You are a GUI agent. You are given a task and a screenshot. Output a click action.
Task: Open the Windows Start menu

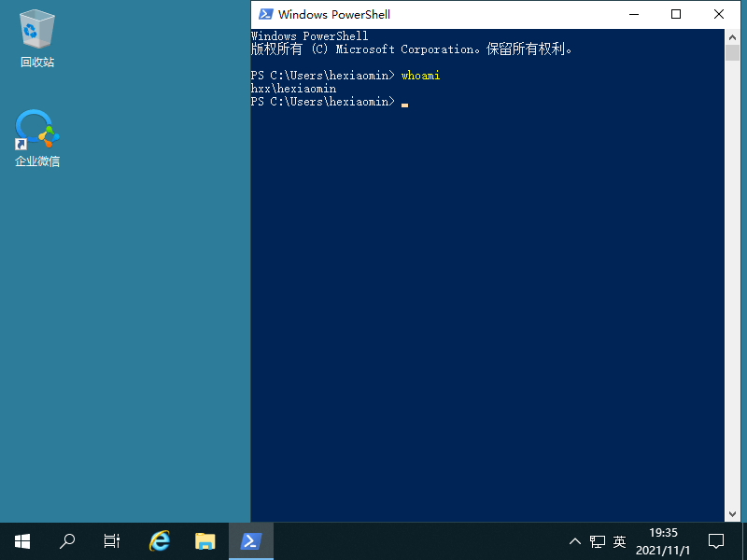[x=22, y=541]
